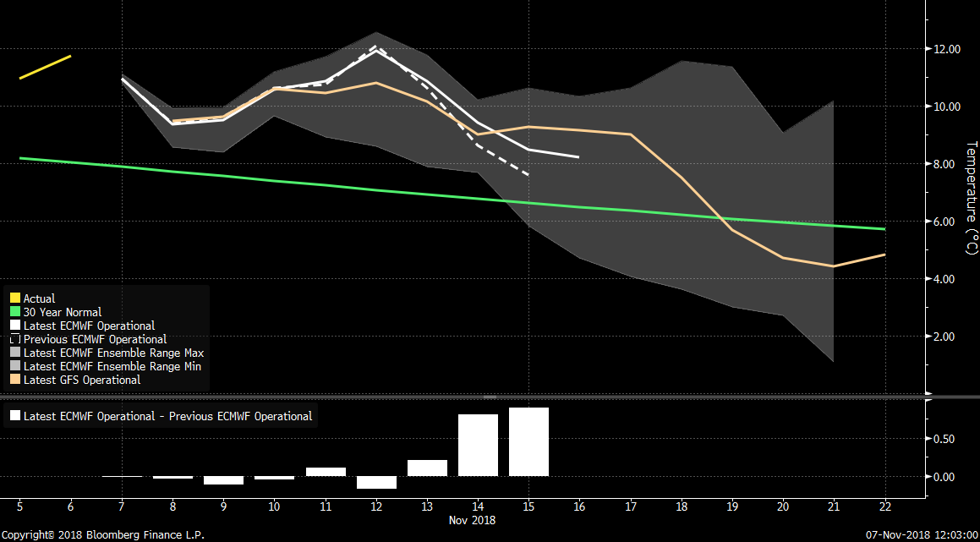
Task: Click the date axis label 5
Action: tap(20, 507)
